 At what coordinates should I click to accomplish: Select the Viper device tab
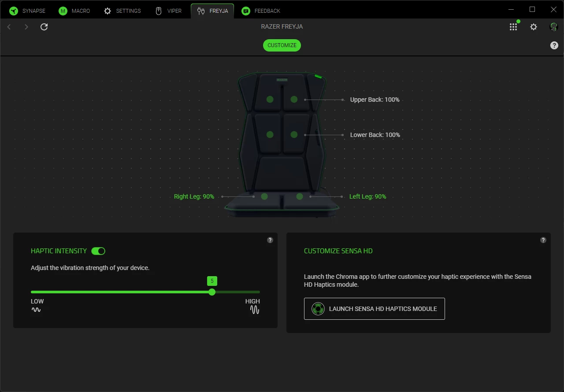pos(168,11)
